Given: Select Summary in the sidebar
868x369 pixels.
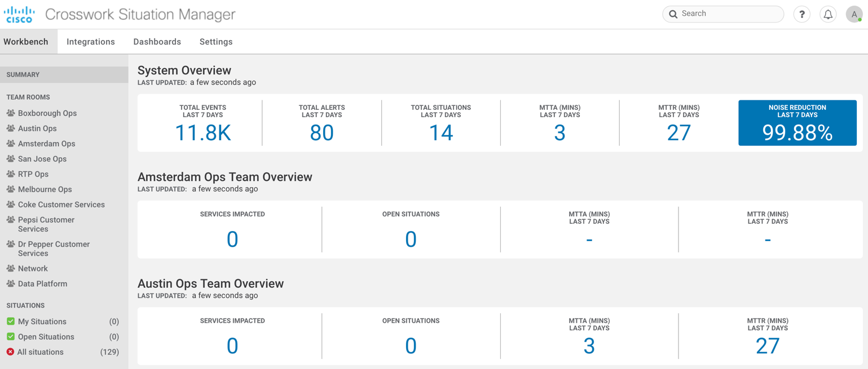Looking at the screenshot, I should 23,74.
